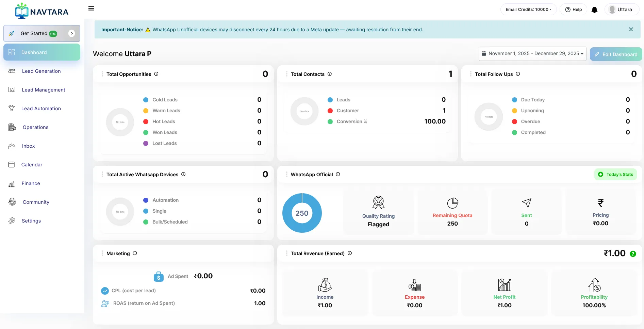Toggle the hamburger sidebar menu icon

click(91, 9)
